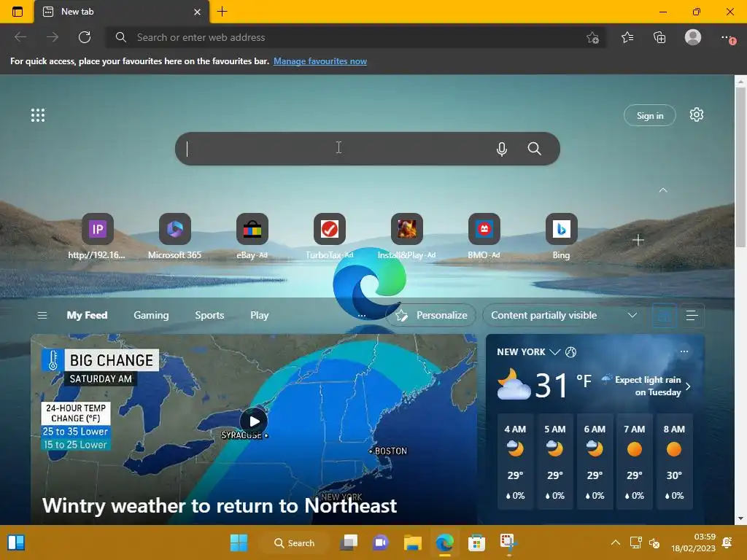This screenshot has width=747, height=560.
Task: Close the New tab browser tab
Action: pos(197,12)
